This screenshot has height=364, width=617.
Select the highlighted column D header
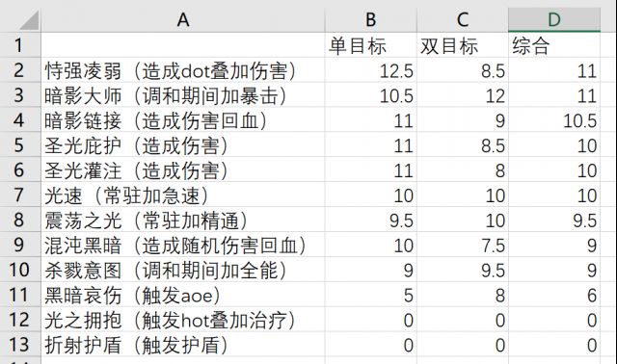tap(554, 19)
